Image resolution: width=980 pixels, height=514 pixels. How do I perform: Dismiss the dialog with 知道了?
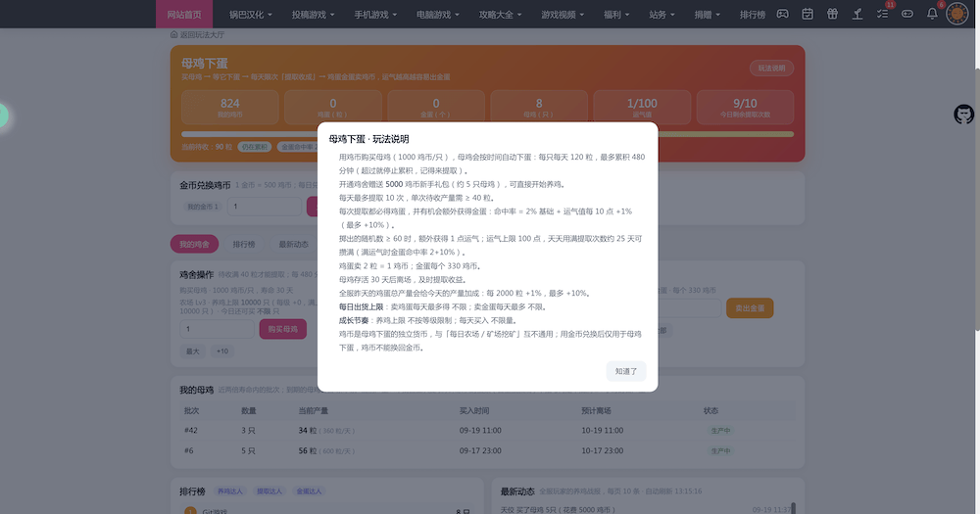[625, 371]
